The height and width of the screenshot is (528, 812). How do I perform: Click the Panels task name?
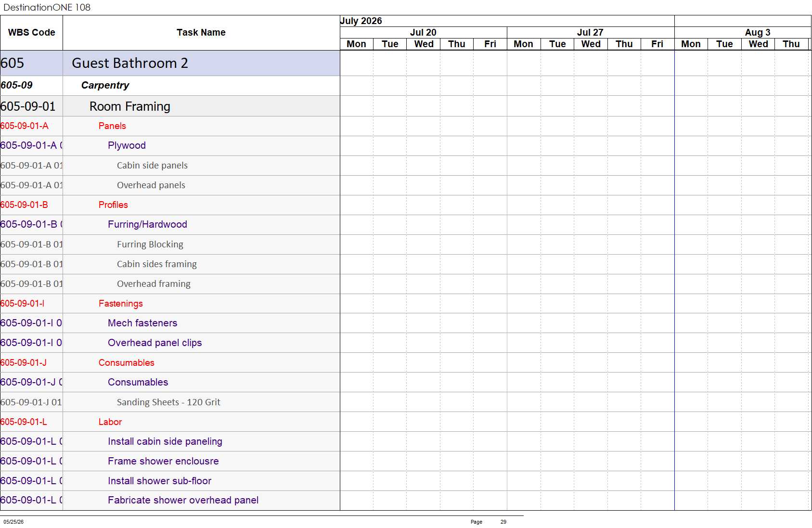(112, 126)
